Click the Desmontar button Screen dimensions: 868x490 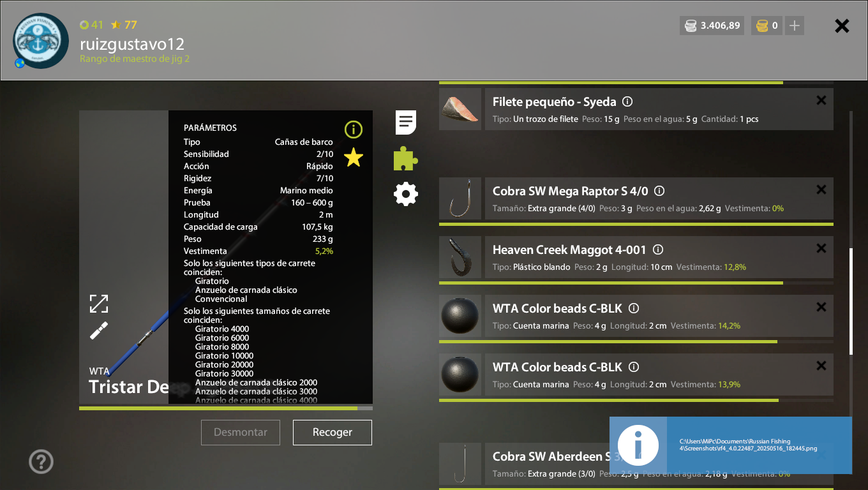[241, 432]
